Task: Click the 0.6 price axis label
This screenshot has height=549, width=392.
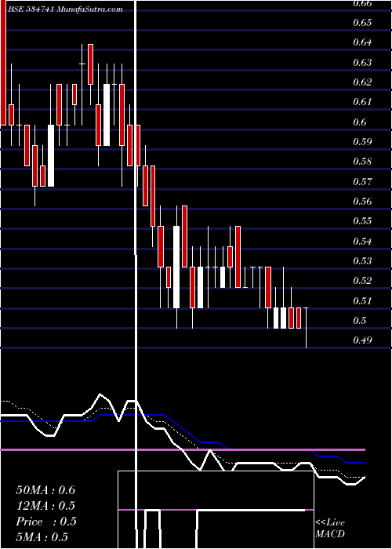Action: [360, 122]
